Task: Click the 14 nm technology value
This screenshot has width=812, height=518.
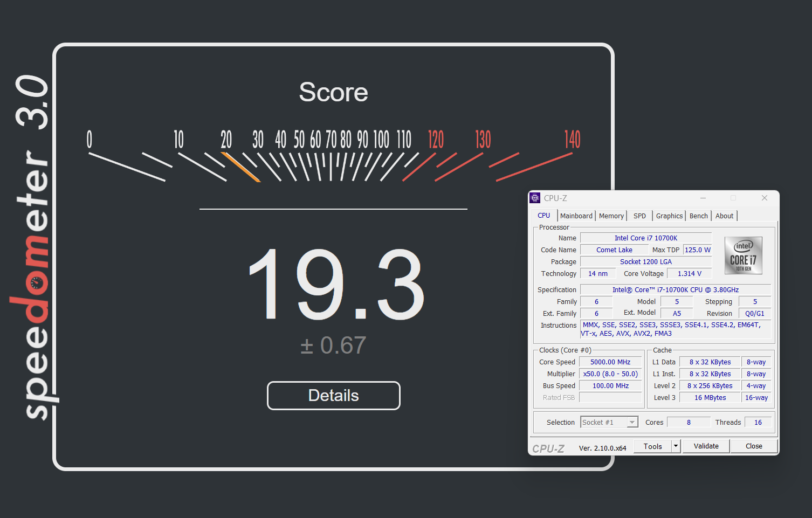Action: (597, 273)
